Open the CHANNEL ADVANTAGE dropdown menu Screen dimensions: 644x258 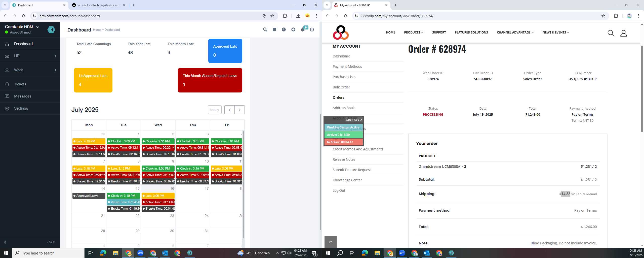click(515, 33)
